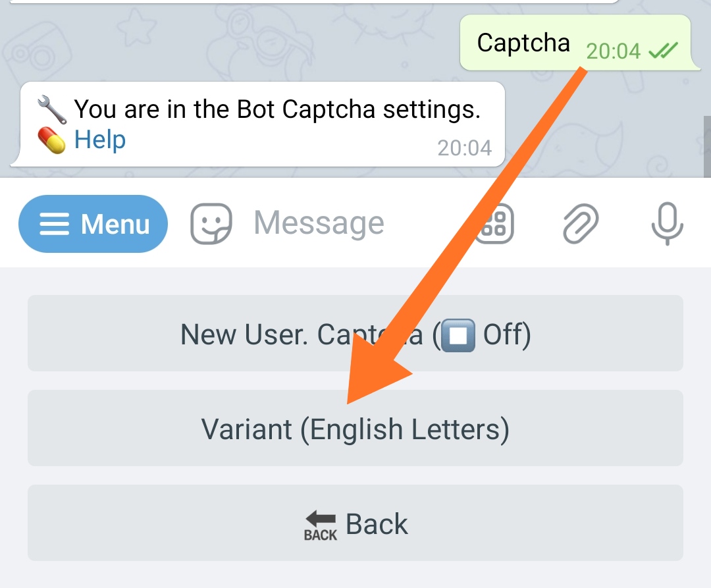Tap the pill emoji beside Help
This screenshot has height=588, width=711.
(51, 140)
